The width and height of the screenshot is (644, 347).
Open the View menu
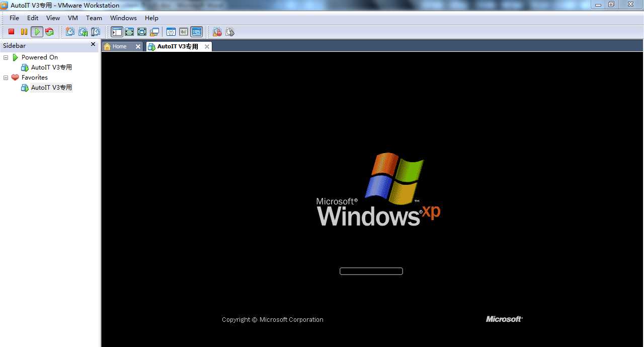coord(53,18)
